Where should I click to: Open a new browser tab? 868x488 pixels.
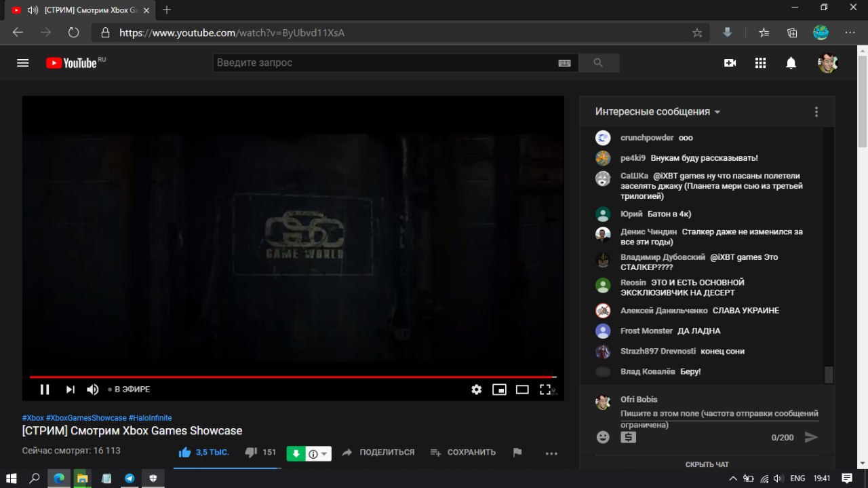(167, 10)
